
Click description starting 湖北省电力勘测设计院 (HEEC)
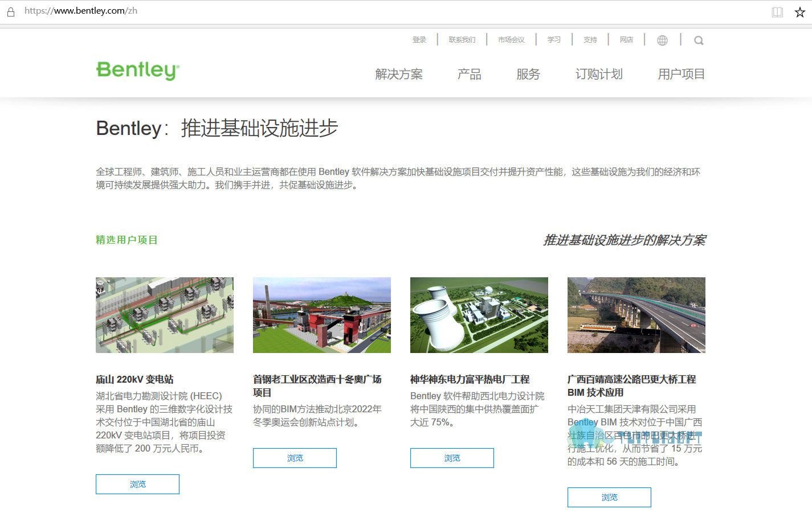coord(164,422)
